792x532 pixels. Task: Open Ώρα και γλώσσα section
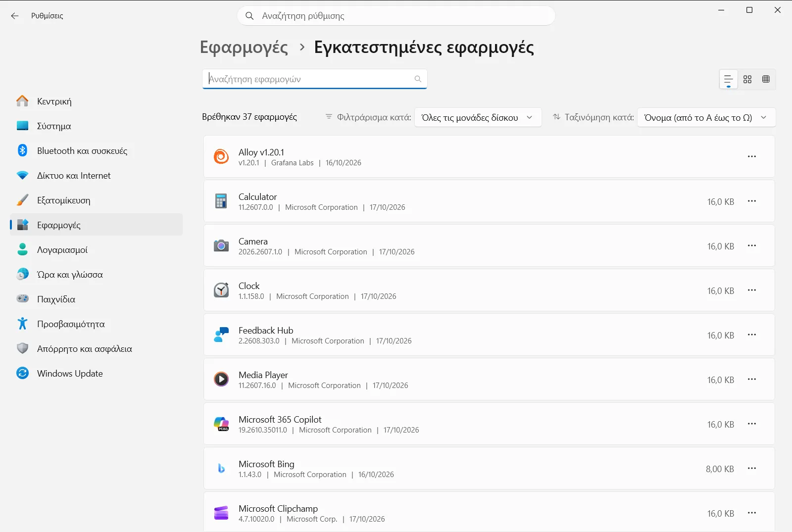[x=97, y=274]
